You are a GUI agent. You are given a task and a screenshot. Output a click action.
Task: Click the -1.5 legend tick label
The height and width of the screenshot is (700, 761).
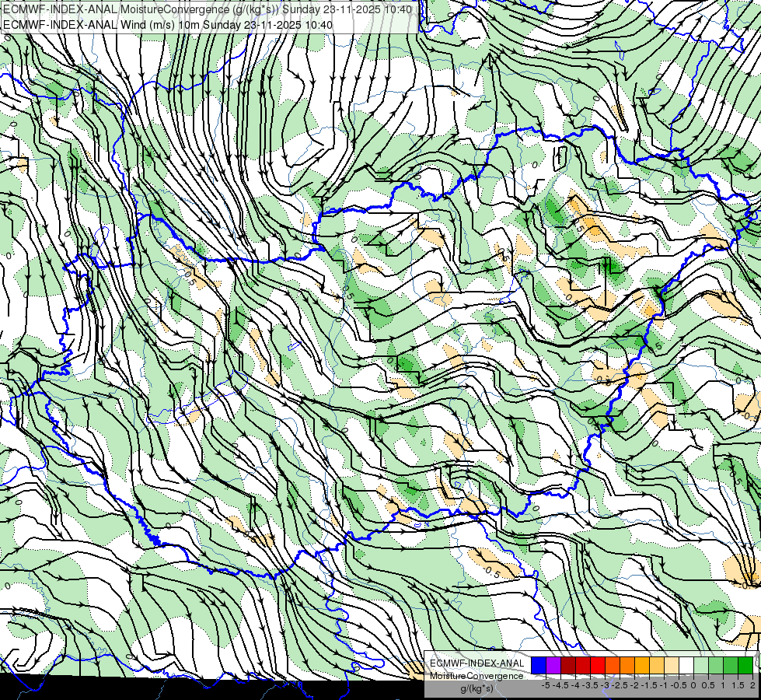click(x=649, y=686)
